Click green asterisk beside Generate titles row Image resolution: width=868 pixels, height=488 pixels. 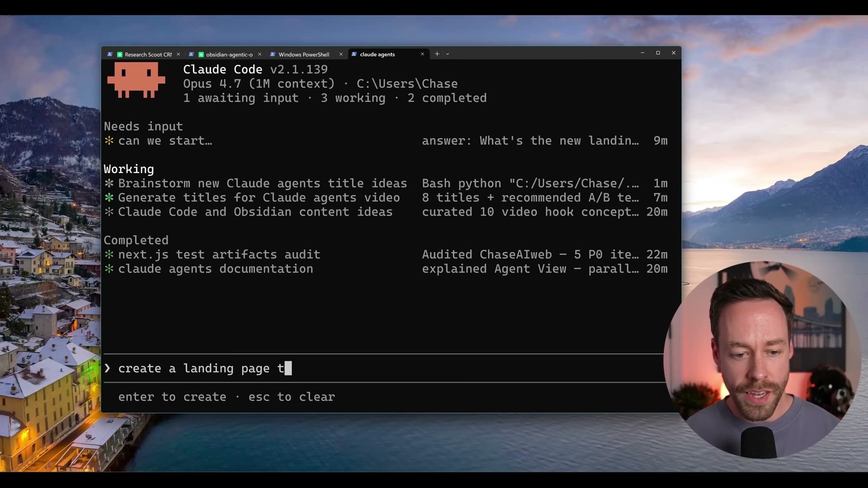(x=109, y=198)
